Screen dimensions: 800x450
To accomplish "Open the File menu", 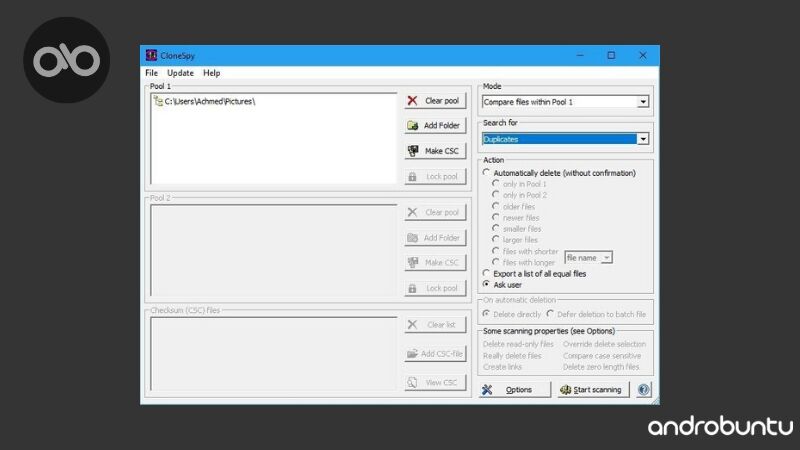I will [152, 73].
